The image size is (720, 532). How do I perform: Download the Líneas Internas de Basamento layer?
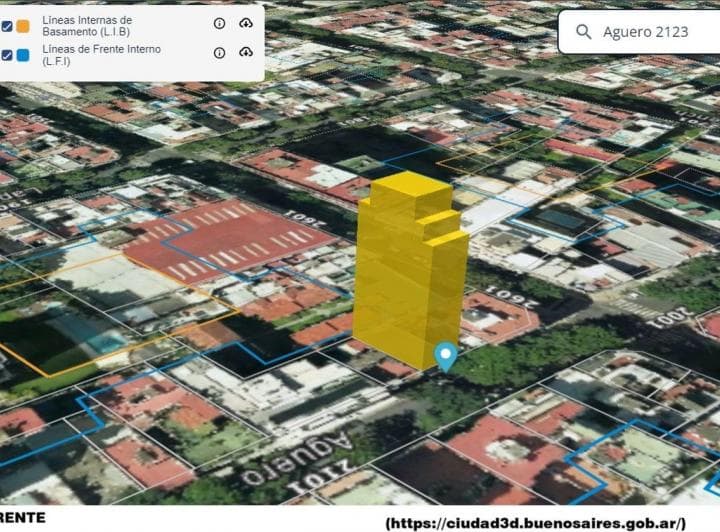pyautogui.click(x=246, y=23)
